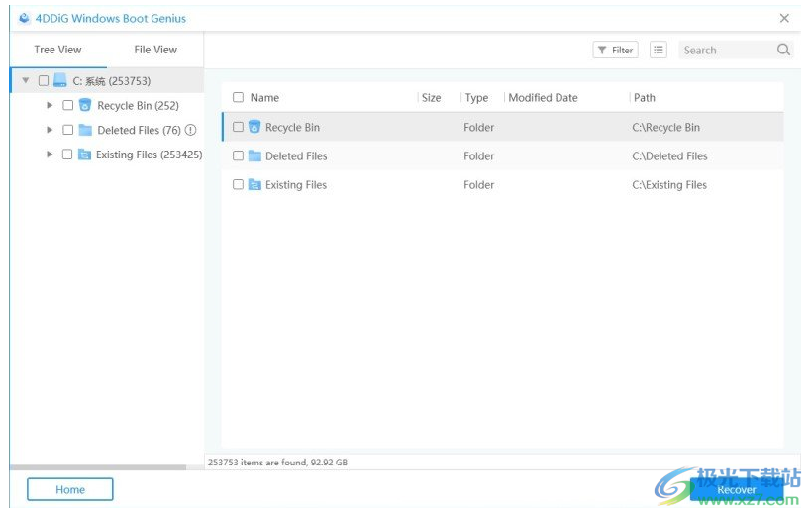812x516 pixels.
Task: Click the Existing Files folder icon in list
Action: 254,184
